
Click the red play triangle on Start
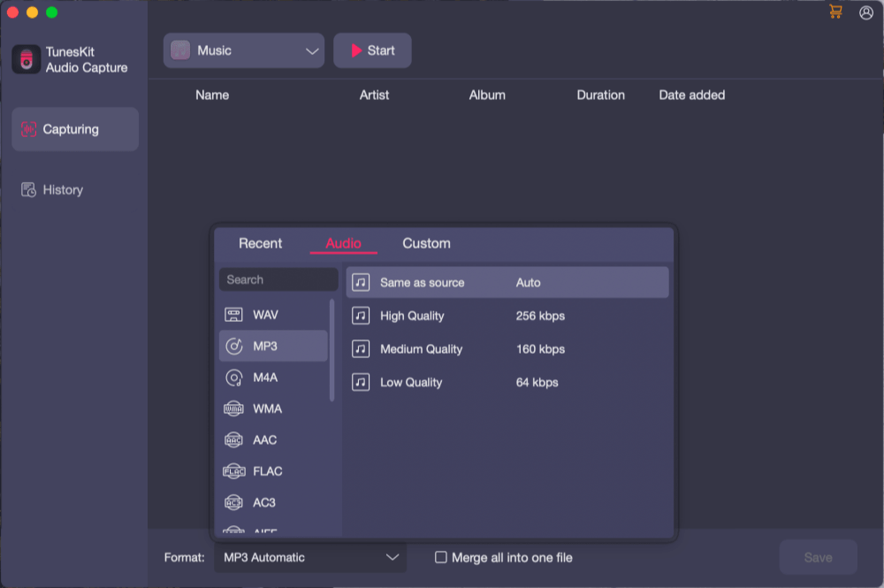(356, 50)
